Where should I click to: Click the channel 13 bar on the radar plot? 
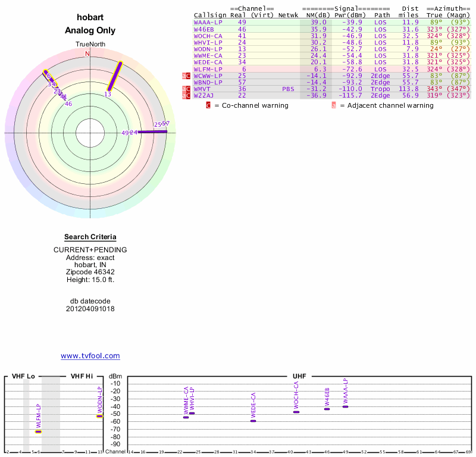click(115, 77)
